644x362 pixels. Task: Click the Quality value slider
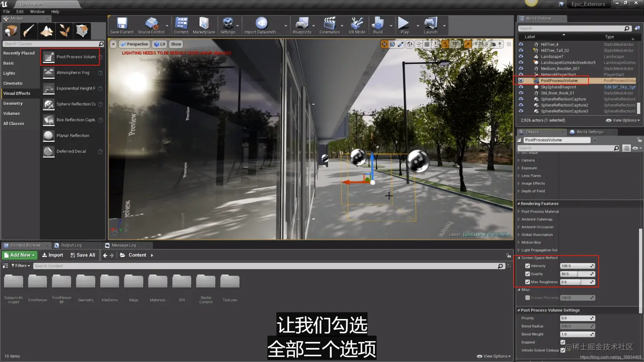click(x=577, y=274)
